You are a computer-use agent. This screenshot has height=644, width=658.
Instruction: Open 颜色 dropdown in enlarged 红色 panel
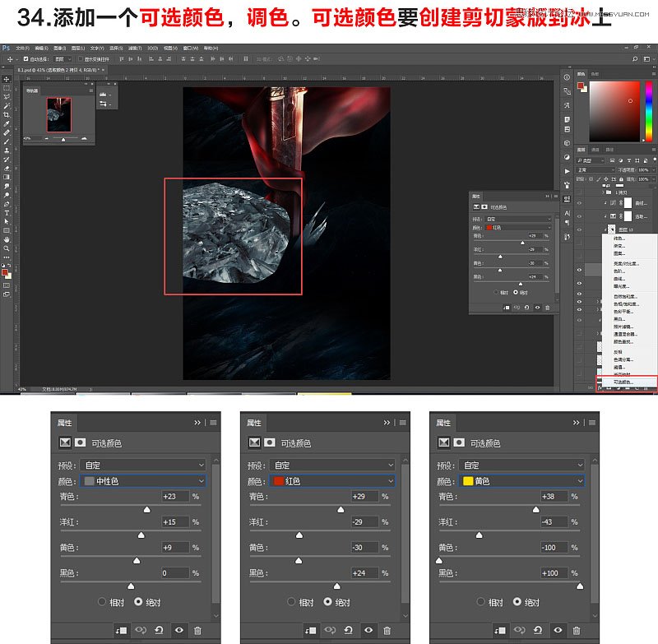tap(332, 481)
